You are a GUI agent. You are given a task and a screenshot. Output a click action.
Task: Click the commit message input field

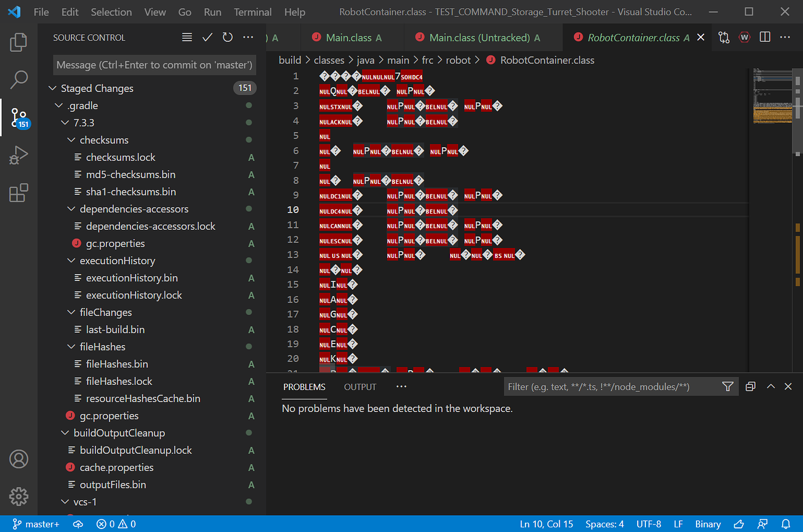(x=154, y=65)
